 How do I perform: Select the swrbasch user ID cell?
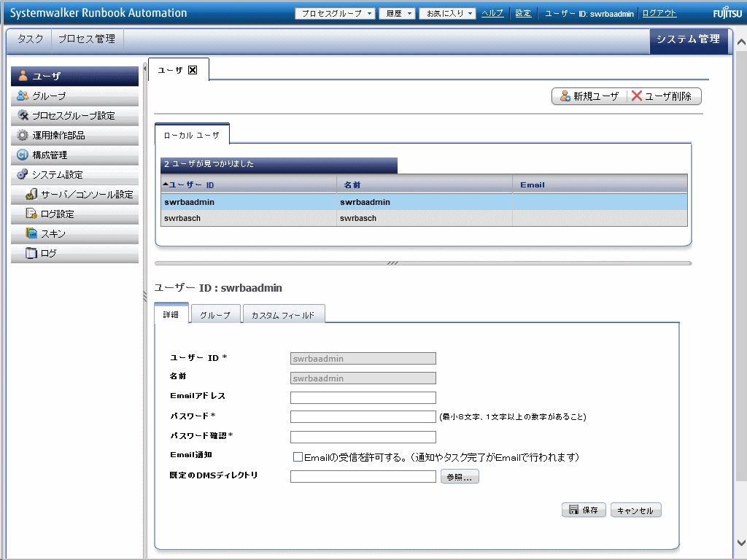click(x=249, y=218)
